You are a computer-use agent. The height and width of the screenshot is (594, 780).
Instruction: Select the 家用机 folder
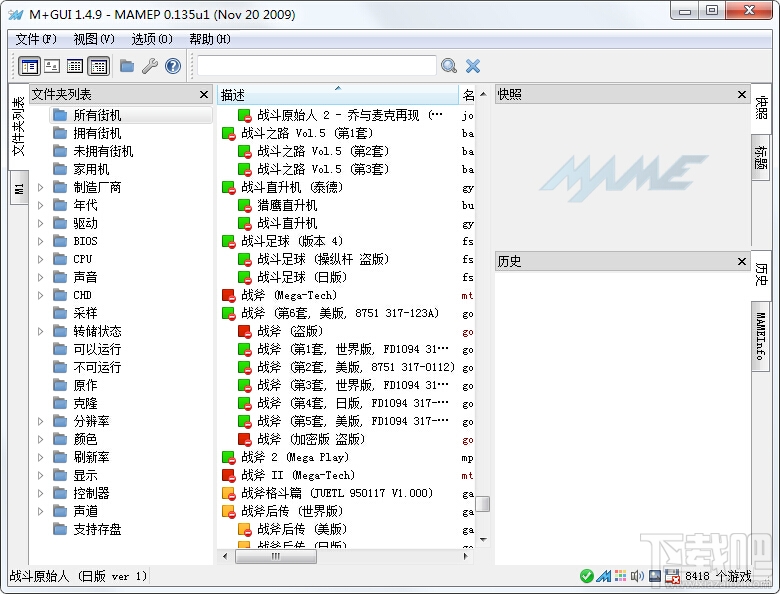tap(91, 169)
